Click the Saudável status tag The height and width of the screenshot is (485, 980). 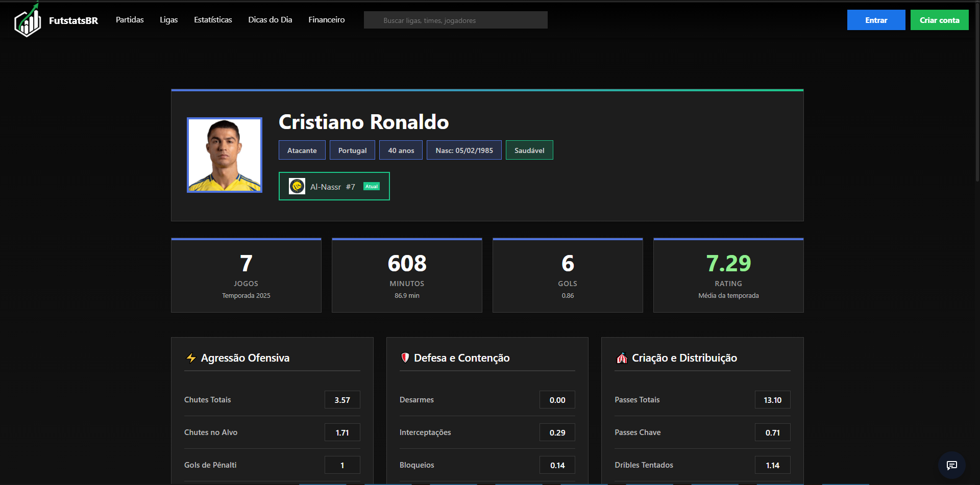coord(529,150)
